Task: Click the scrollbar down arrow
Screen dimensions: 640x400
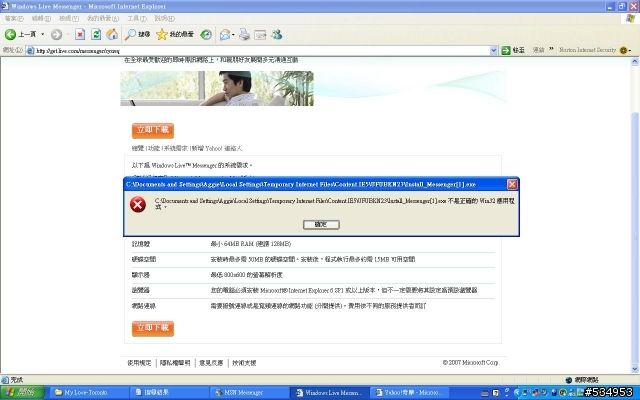Action: pos(635,369)
